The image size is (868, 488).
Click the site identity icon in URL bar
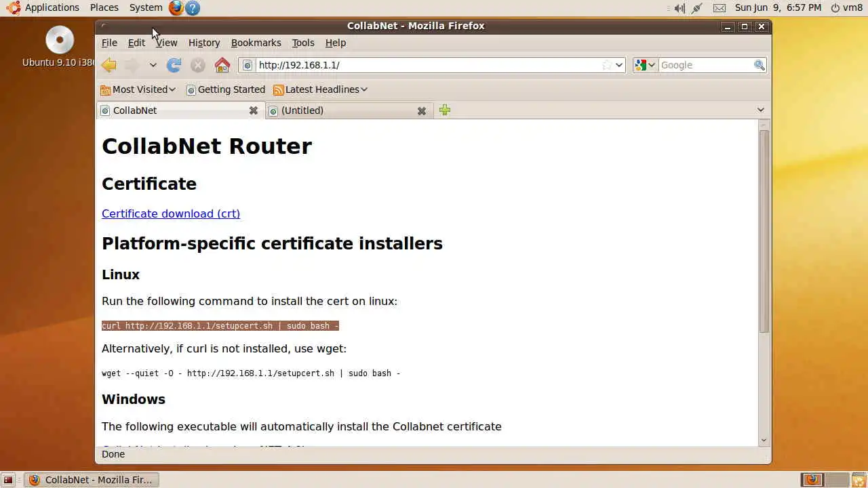(248, 65)
